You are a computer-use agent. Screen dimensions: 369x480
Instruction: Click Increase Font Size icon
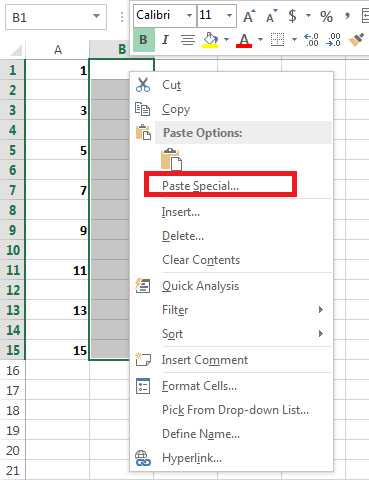[x=249, y=16]
